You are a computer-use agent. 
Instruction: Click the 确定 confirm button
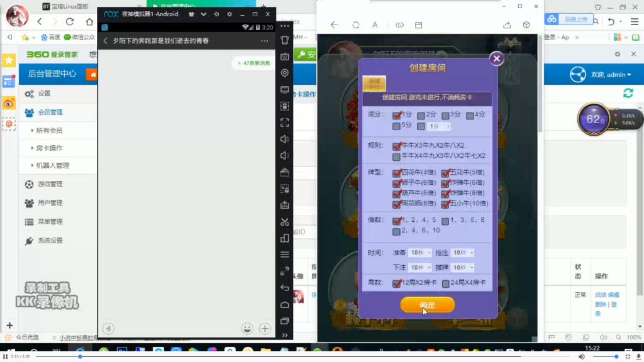427,305
